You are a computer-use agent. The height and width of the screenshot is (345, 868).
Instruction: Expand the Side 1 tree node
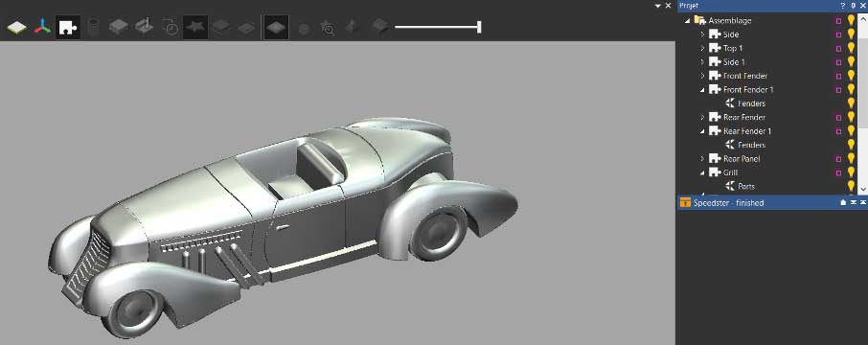click(x=702, y=62)
